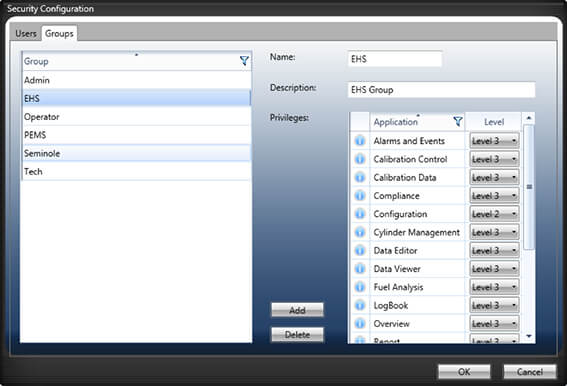Click the filter icon in Application column header
567x386 pixels.
458,122
